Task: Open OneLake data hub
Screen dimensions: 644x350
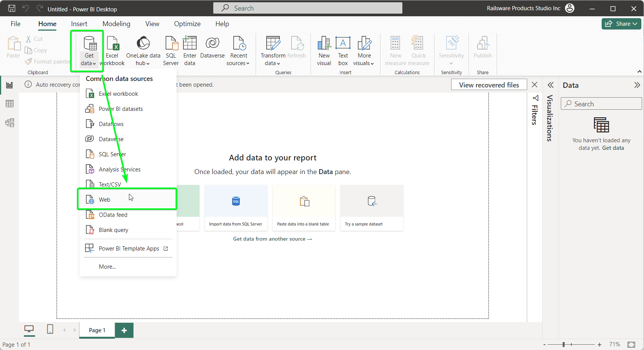Action: click(143, 51)
